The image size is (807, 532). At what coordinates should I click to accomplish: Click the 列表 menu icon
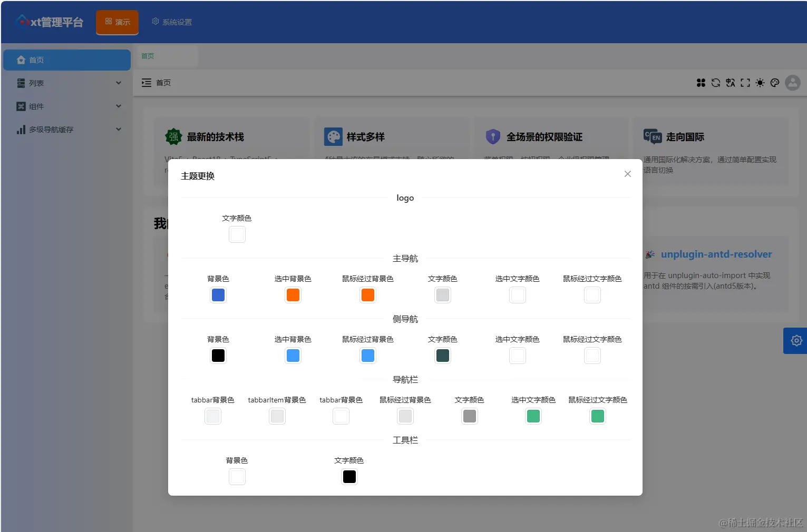click(21, 83)
